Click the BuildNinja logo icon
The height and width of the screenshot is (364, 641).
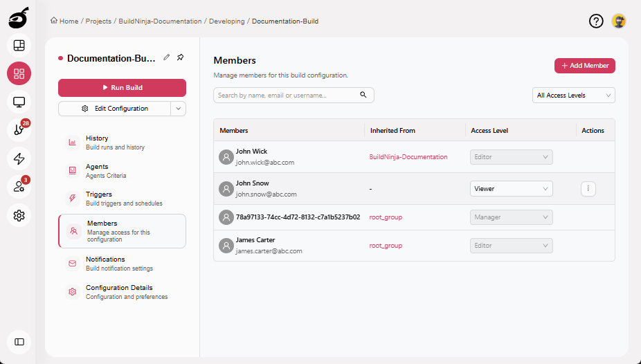point(19,19)
